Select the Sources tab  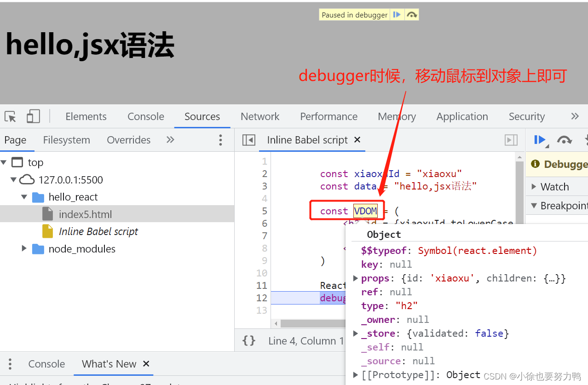click(202, 116)
